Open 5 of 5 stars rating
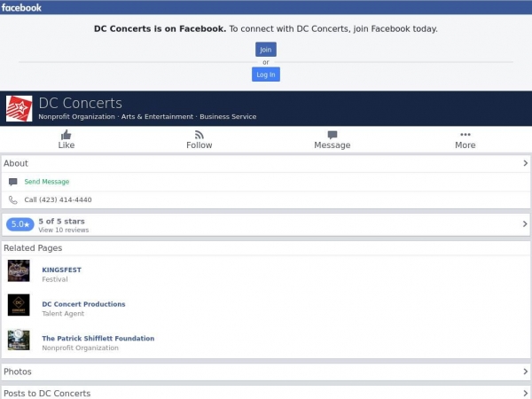The height and width of the screenshot is (399, 532). (62, 221)
